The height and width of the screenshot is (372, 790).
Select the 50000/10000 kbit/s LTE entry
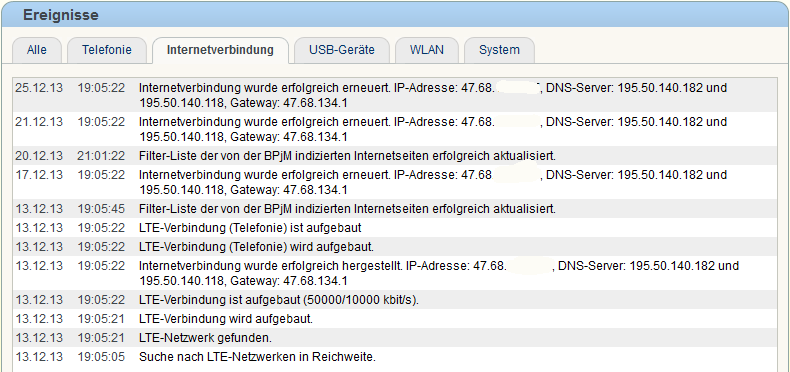[395, 300]
